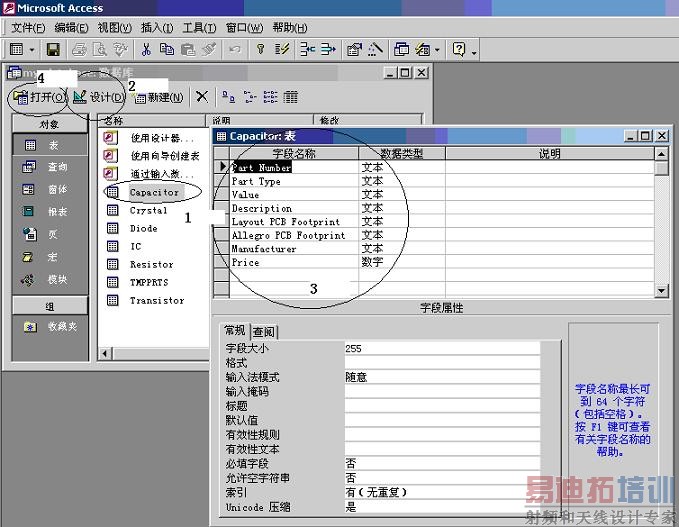
Task: Click the 字段大小 value field showing 255
Action: click(x=442, y=349)
